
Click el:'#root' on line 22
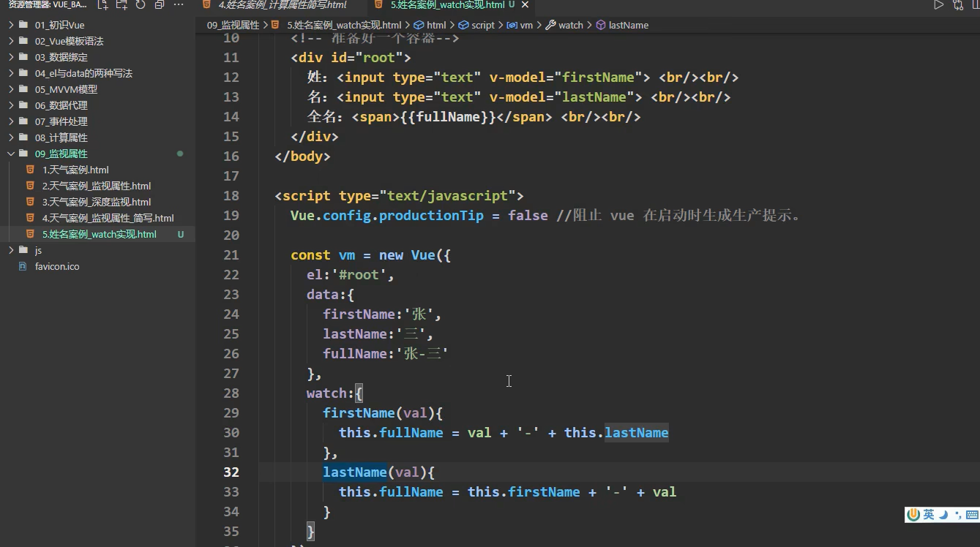tap(351, 274)
